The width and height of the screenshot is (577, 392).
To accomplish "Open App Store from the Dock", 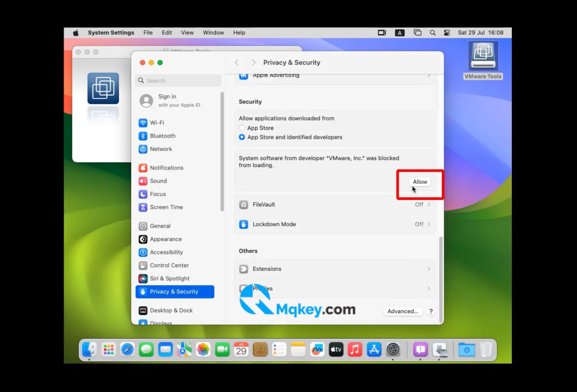I will coord(374,349).
